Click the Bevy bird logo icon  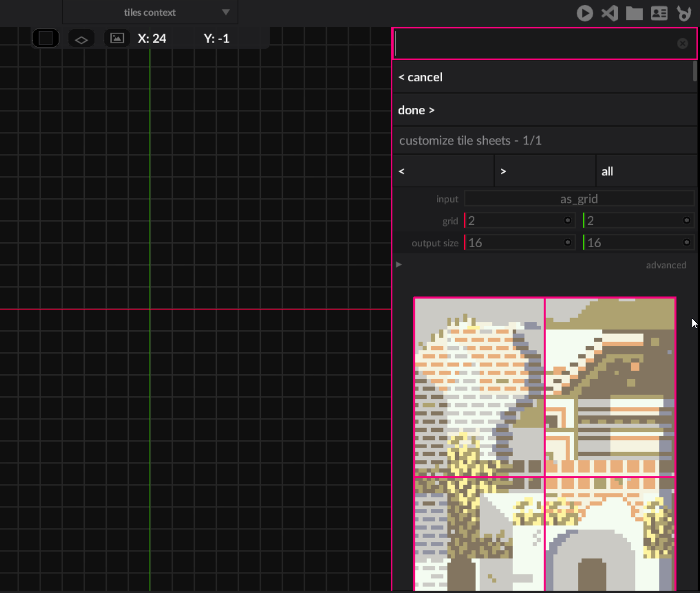click(x=684, y=13)
